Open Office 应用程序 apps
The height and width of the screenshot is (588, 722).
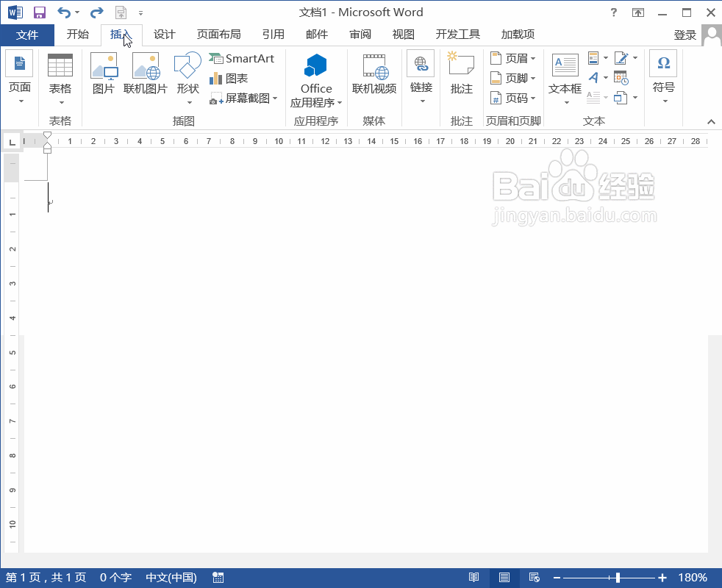[316, 81]
